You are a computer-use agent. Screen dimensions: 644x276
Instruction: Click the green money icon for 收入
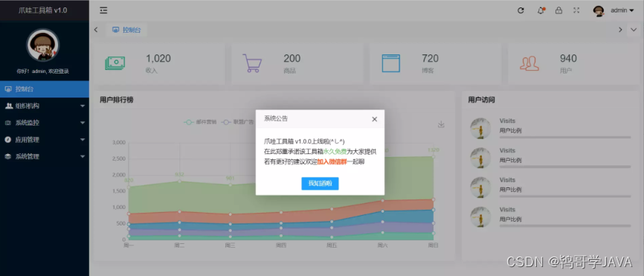coord(115,63)
